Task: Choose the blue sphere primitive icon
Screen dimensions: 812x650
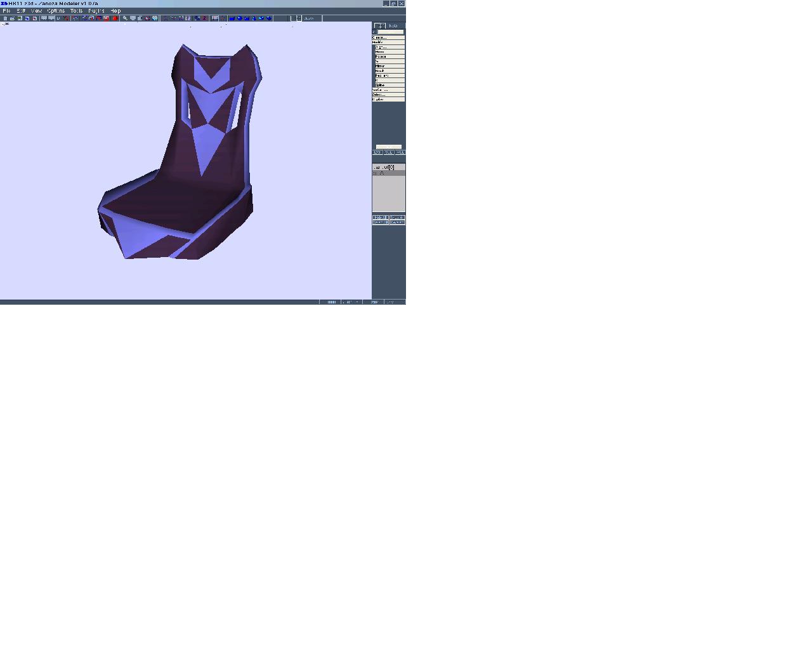Action: pyautogui.click(x=239, y=18)
